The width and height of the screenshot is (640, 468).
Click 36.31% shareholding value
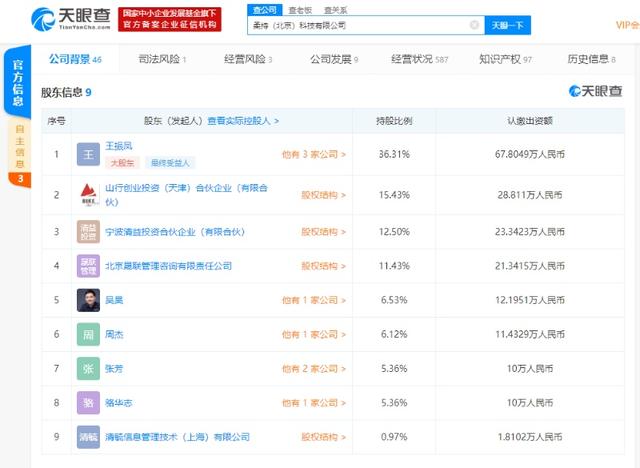(x=394, y=154)
